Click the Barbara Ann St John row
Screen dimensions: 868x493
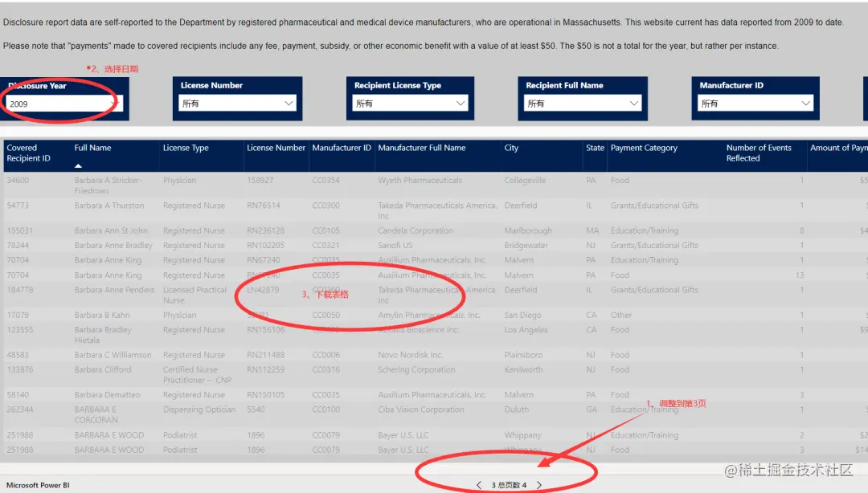(435, 230)
